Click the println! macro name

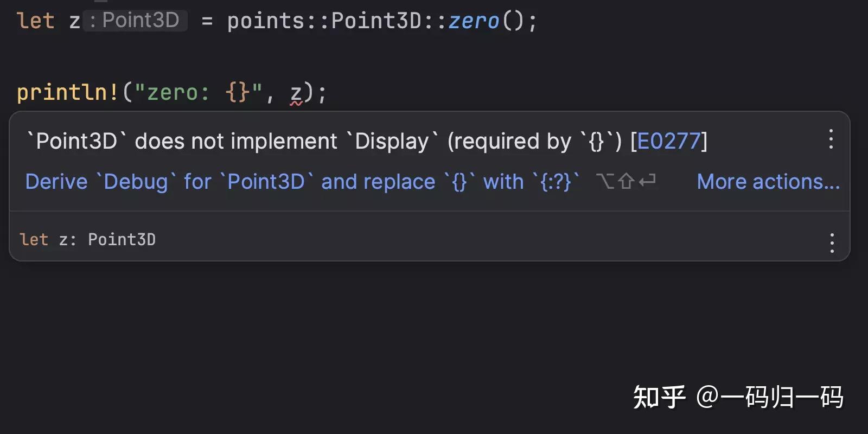pyautogui.click(x=67, y=92)
